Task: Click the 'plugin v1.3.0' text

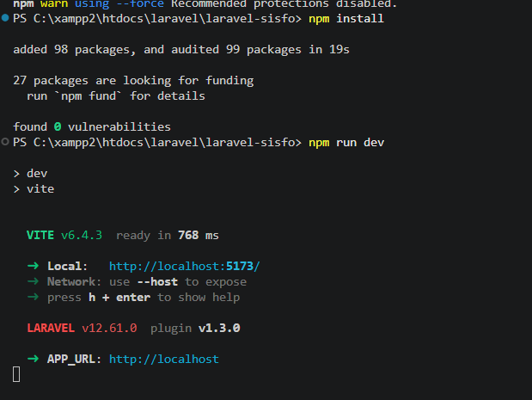Action: (x=195, y=328)
